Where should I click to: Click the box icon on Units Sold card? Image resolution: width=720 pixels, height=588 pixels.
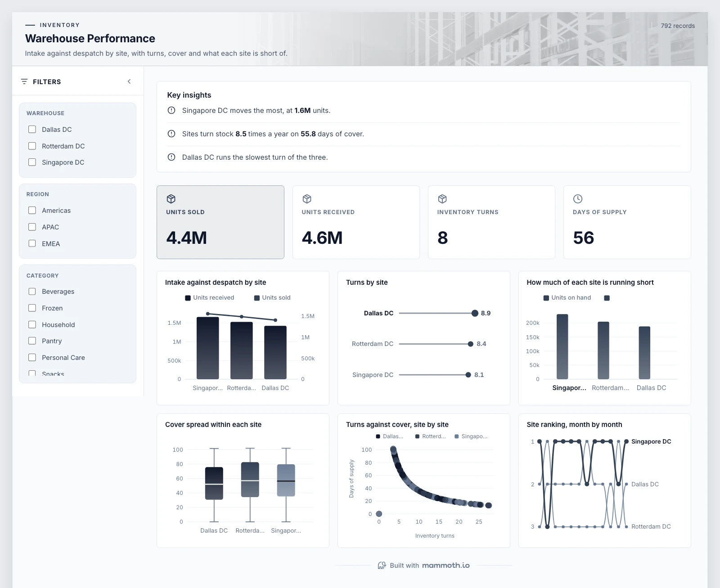click(x=171, y=199)
